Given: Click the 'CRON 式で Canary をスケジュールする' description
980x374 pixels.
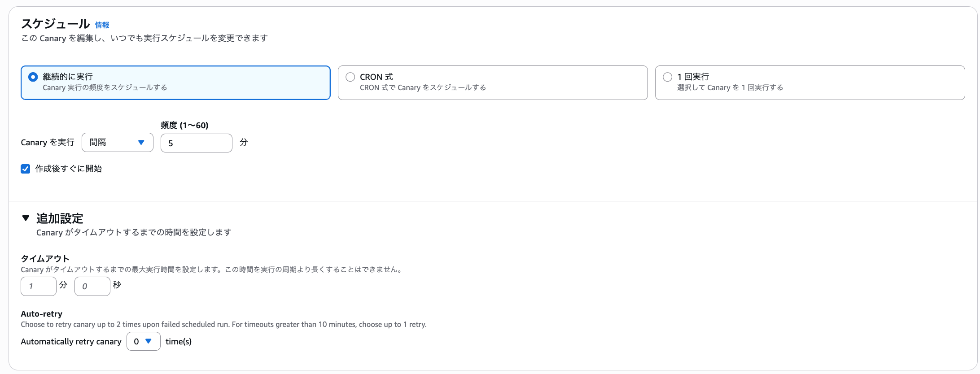Looking at the screenshot, I should [x=423, y=88].
